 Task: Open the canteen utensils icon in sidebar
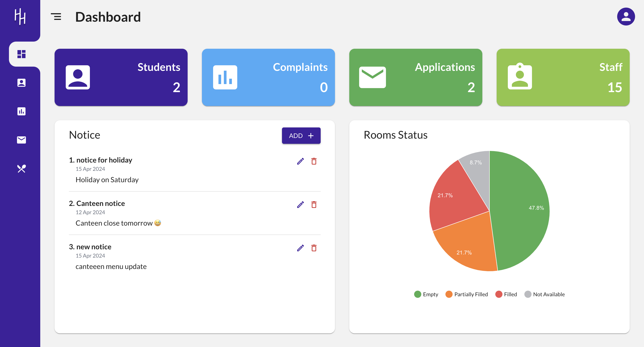(21, 169)
